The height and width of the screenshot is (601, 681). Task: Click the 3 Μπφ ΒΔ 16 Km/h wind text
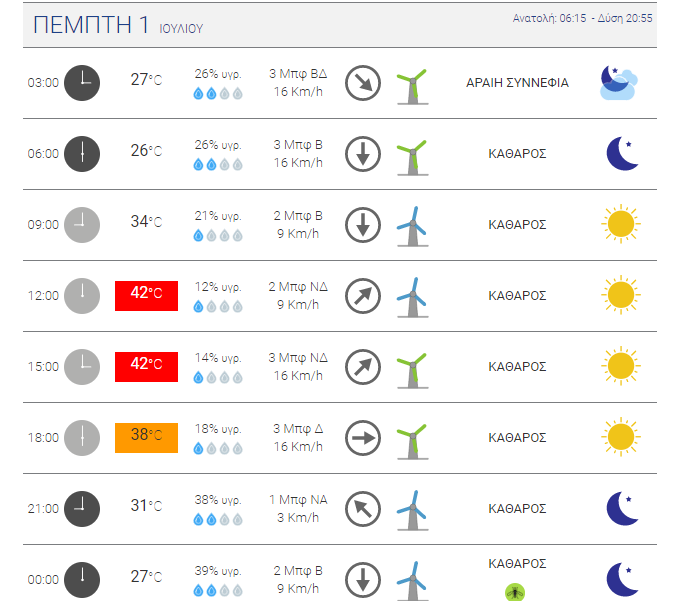pyautogui.click(x=298, y=83)
